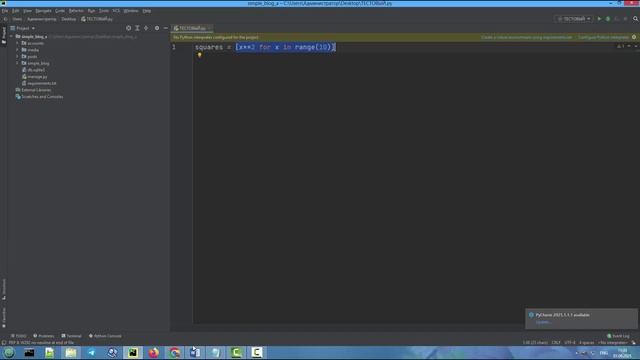Click the Search Everywhere magnifier icon
The height and width of the screenshot is (360, 640).
click(x=636, y=19)
